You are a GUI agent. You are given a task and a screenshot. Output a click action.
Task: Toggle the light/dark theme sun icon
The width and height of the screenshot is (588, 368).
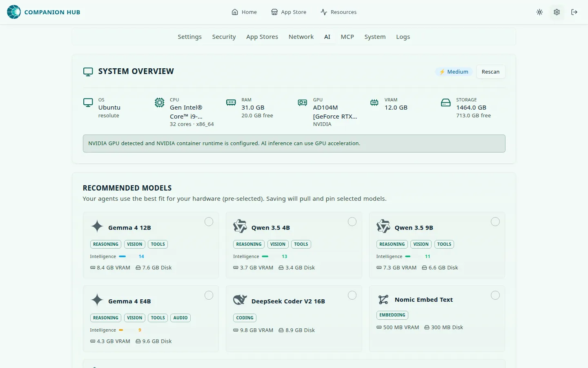[539, 12]
